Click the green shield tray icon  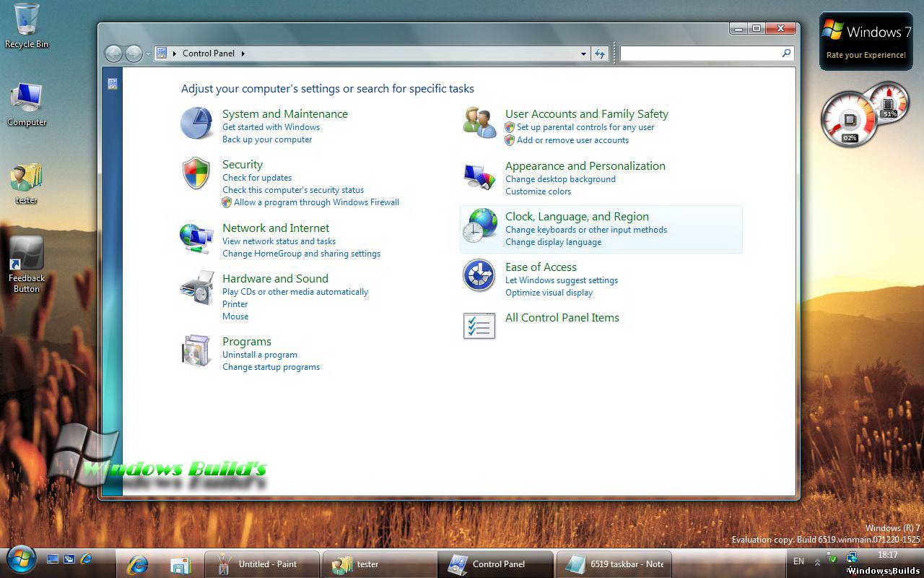[832, 558]
